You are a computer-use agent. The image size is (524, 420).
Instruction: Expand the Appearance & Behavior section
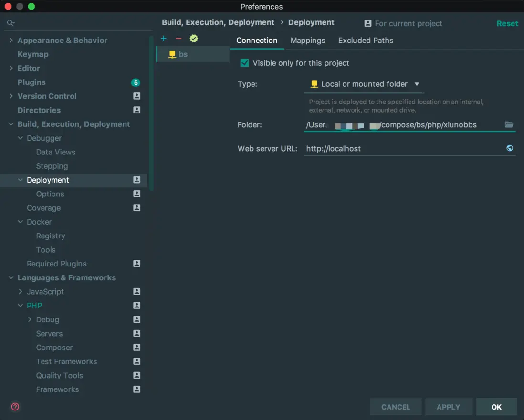pos(11,41)
